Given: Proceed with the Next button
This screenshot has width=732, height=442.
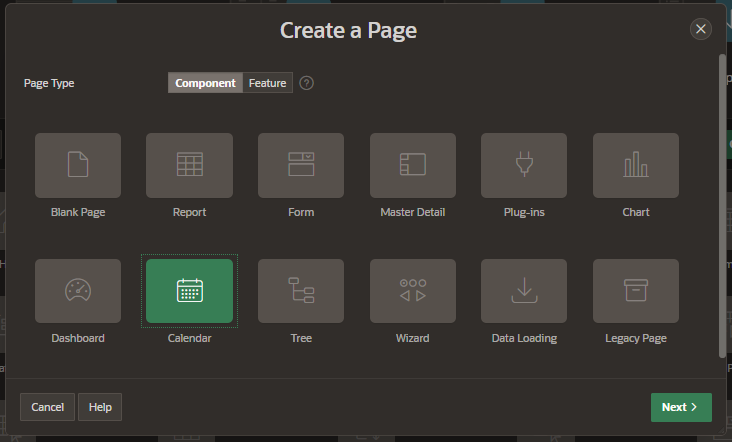Looking at the screenshot, I should 681,407.
